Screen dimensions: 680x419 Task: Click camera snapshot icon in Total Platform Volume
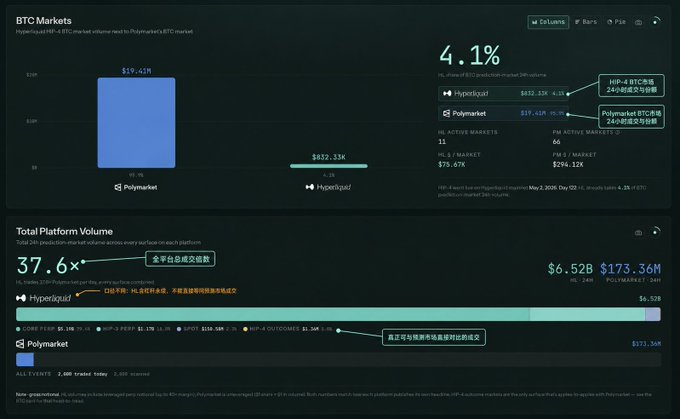pos(638,233)
